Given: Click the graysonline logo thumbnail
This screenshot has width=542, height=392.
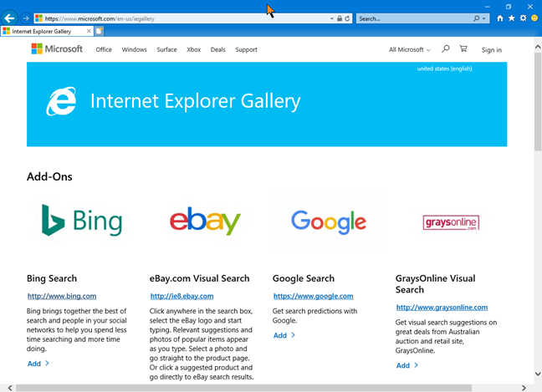Looking at the screenshot, I should (451, 222).
